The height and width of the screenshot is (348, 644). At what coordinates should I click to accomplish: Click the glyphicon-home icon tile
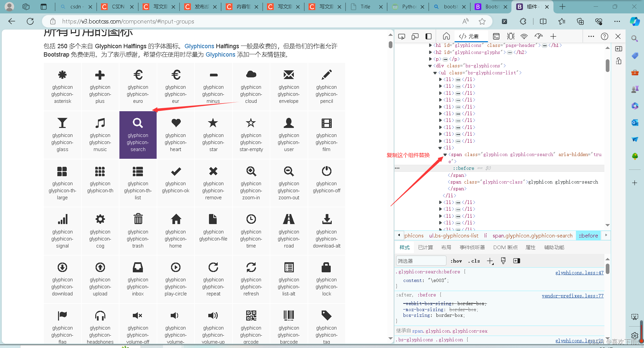[175, 231]
